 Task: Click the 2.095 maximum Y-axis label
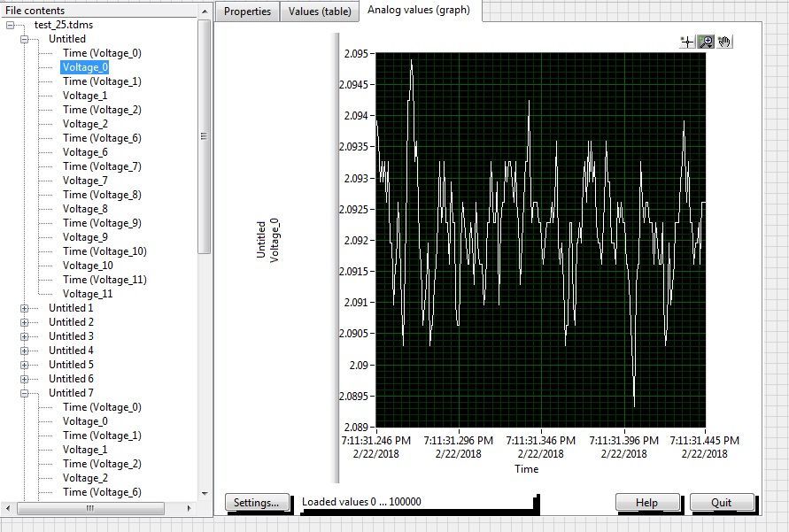[x=356, y=54]
